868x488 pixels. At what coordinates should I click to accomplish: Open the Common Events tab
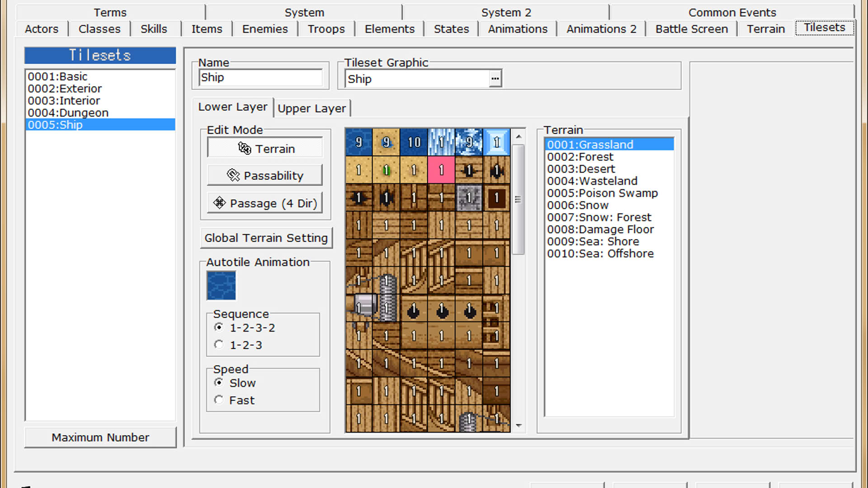[x=732, y=13]
